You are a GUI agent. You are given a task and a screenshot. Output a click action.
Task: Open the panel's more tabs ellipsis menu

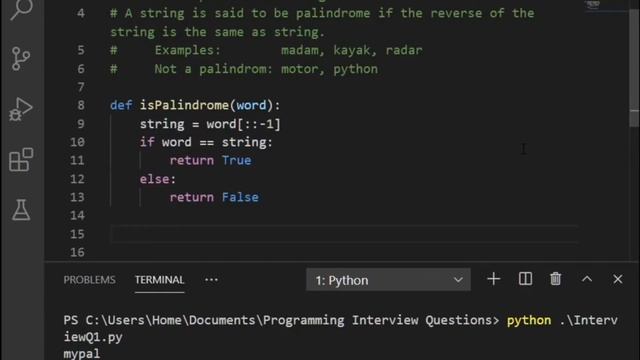211,280
